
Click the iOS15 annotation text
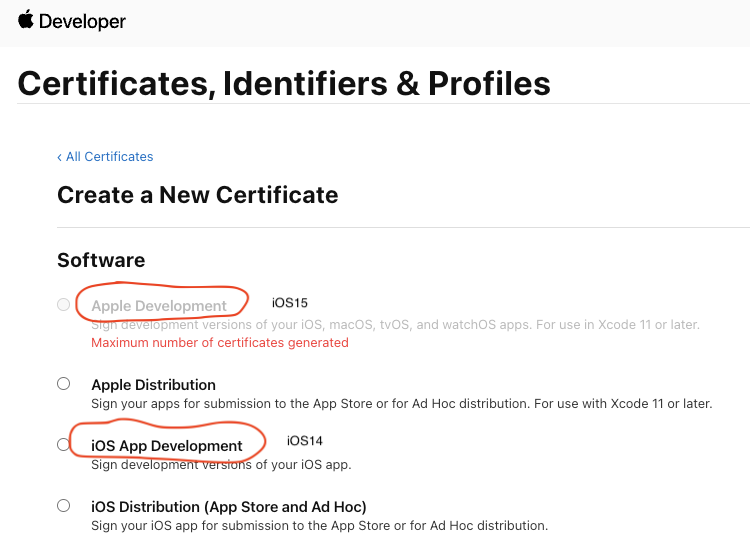pos(290,302)
